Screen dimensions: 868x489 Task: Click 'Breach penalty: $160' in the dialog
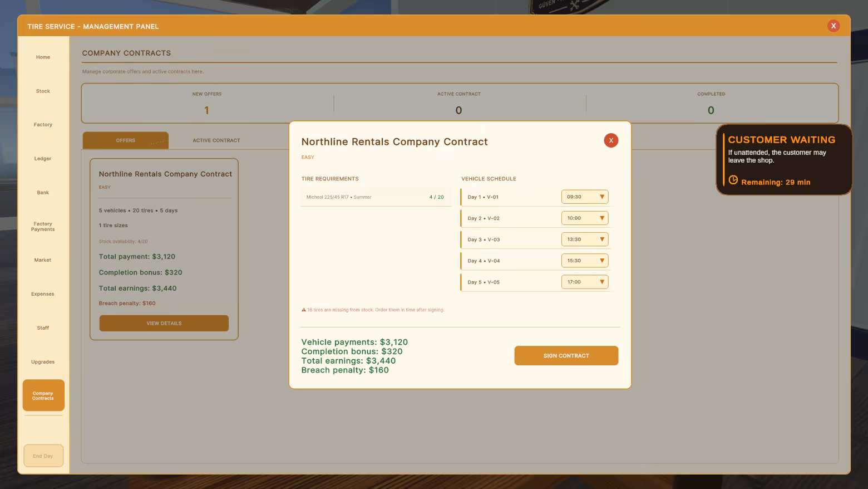click(345, 370)
